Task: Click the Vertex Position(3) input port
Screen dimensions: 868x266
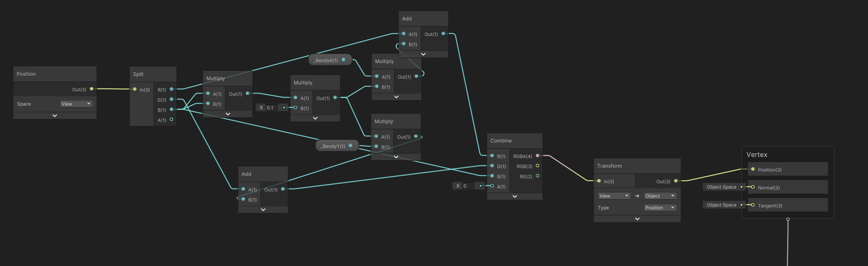Action: (753, 169)
